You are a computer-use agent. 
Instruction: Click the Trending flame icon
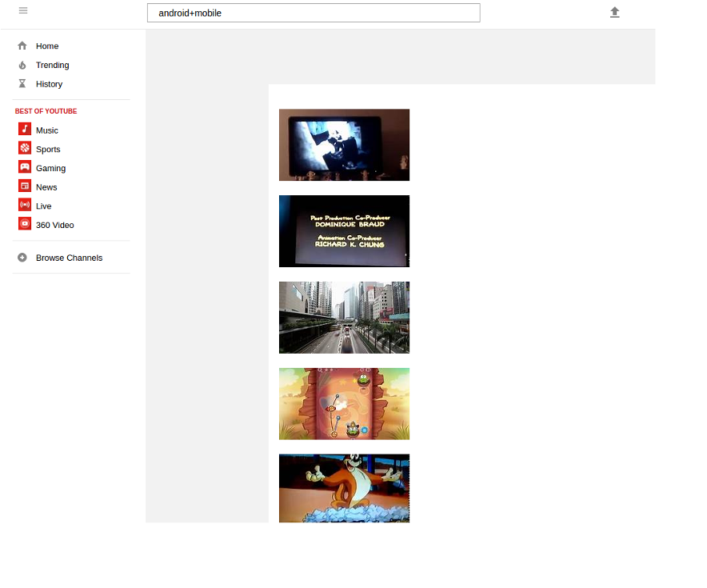(x=22, y=65)
